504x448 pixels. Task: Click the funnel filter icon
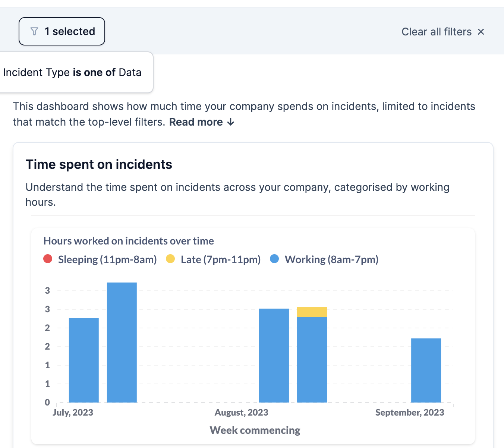click(x=34, y=31)
